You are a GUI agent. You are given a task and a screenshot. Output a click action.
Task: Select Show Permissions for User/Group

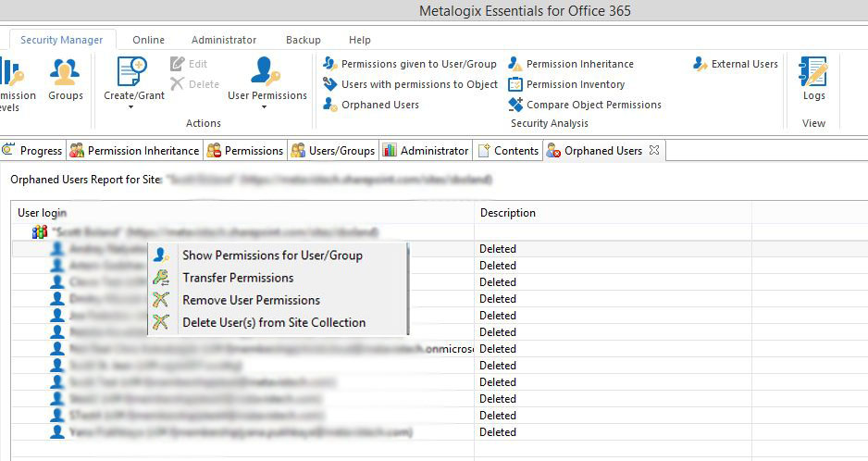pos(272,255)
